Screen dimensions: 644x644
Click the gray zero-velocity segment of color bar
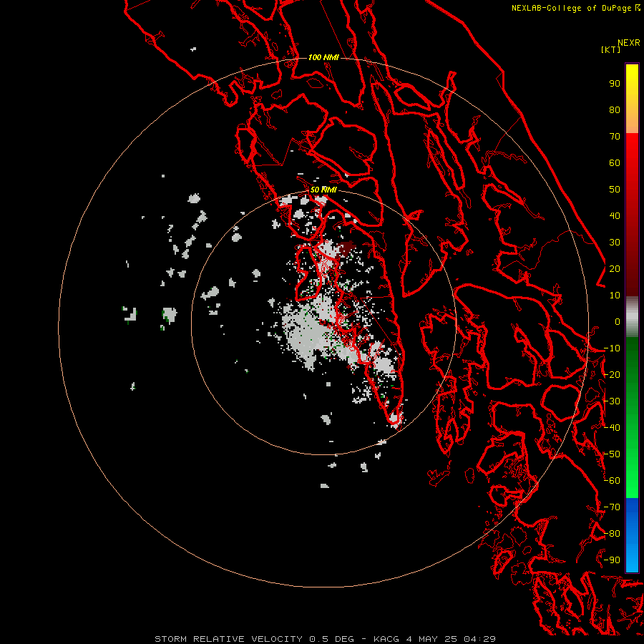[632, 316]
